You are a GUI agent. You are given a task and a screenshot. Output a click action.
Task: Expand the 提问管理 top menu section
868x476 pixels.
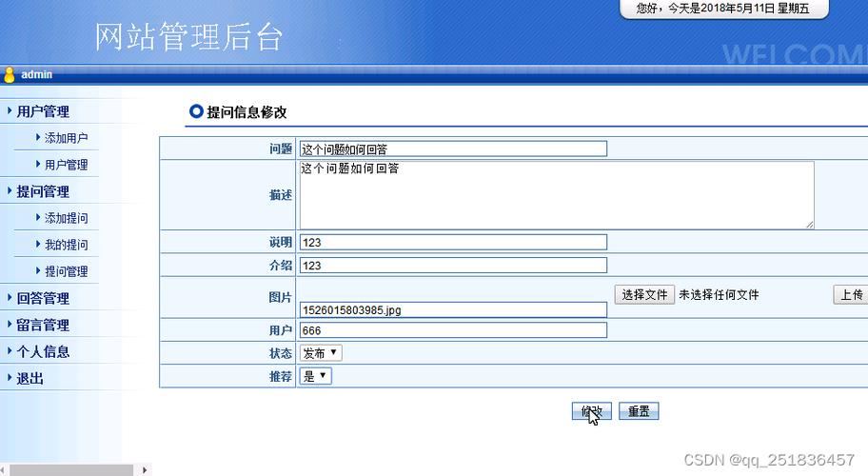(x=43, y=191)
